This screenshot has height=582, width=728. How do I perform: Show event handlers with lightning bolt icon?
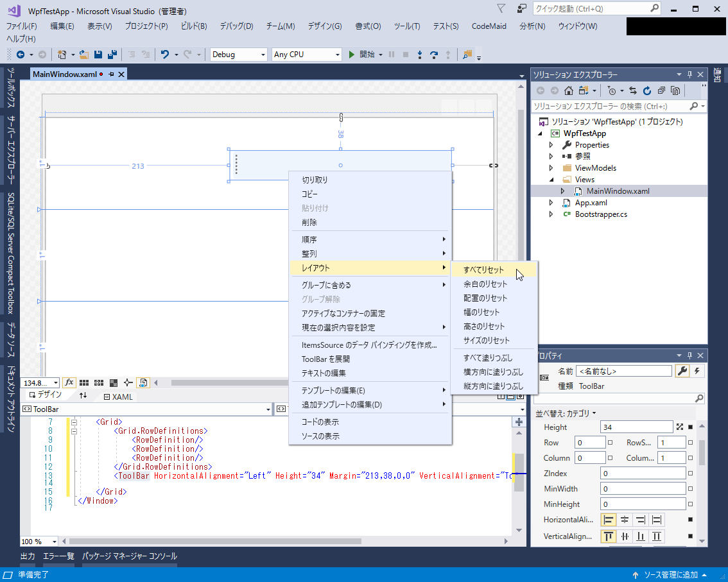(x=697, y=371)
